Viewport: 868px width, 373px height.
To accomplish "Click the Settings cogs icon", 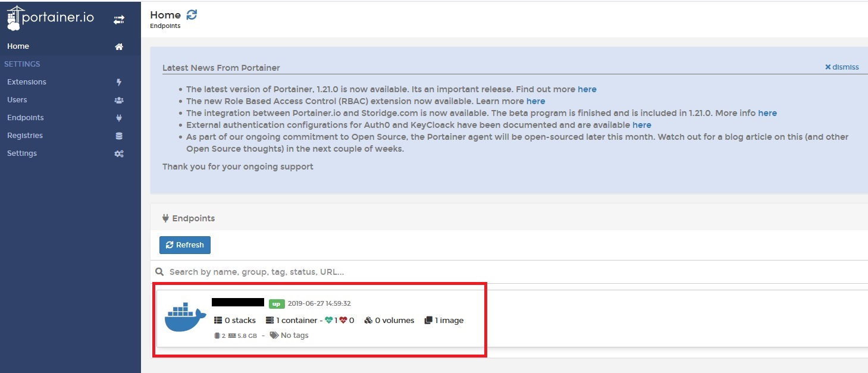I will [119, 153].
